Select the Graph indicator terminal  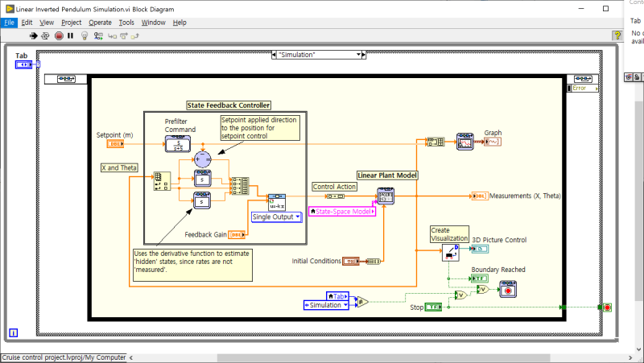tap(493, 142)
